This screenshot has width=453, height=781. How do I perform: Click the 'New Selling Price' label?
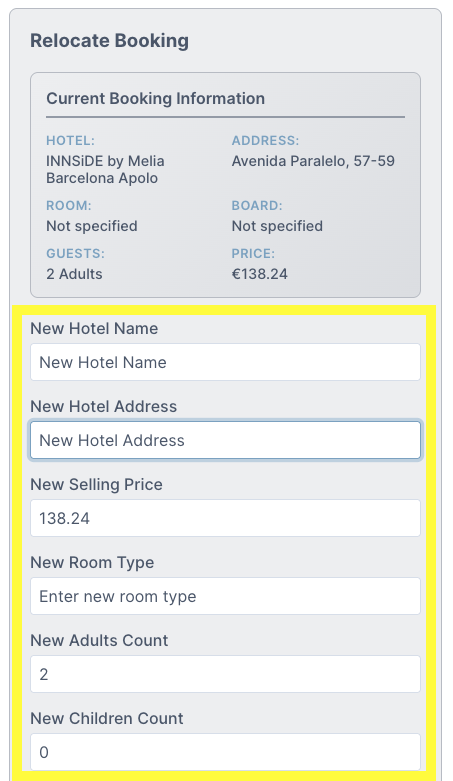coord(97,485)
